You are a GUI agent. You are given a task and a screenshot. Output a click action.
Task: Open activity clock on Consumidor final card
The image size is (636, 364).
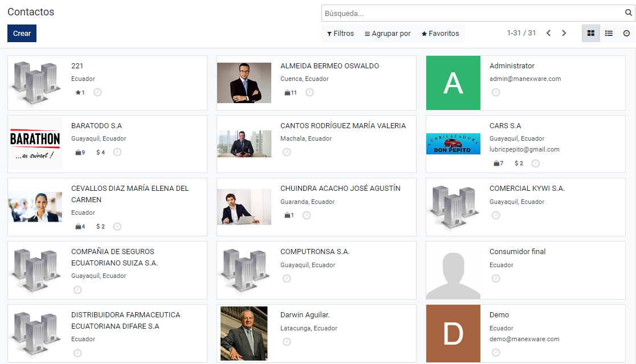pyautogui.click(x=496, y=279)
